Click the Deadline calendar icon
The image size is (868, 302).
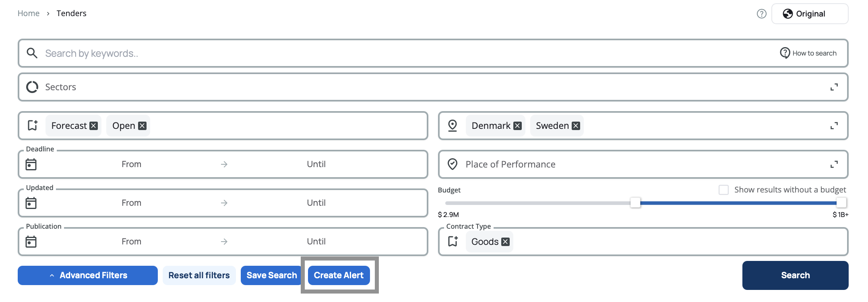31,164
